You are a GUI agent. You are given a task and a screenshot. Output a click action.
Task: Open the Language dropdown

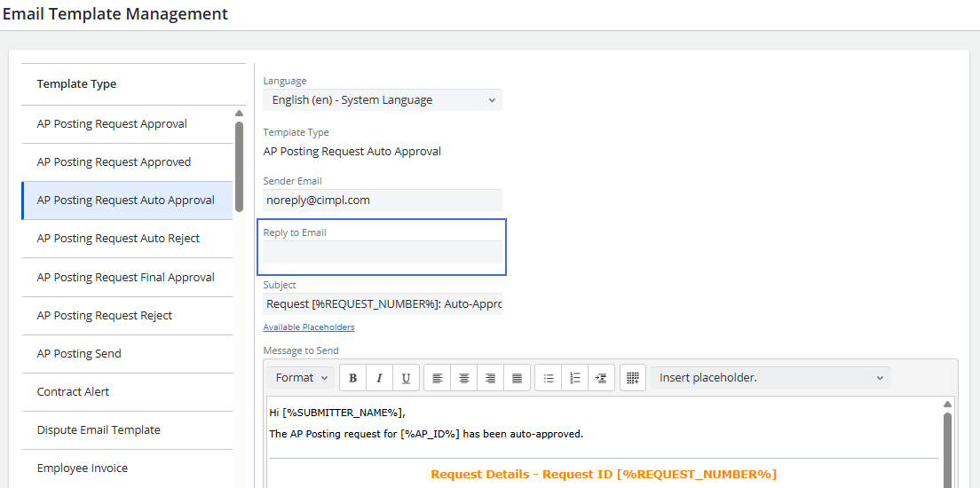click(x=383, y=100)
